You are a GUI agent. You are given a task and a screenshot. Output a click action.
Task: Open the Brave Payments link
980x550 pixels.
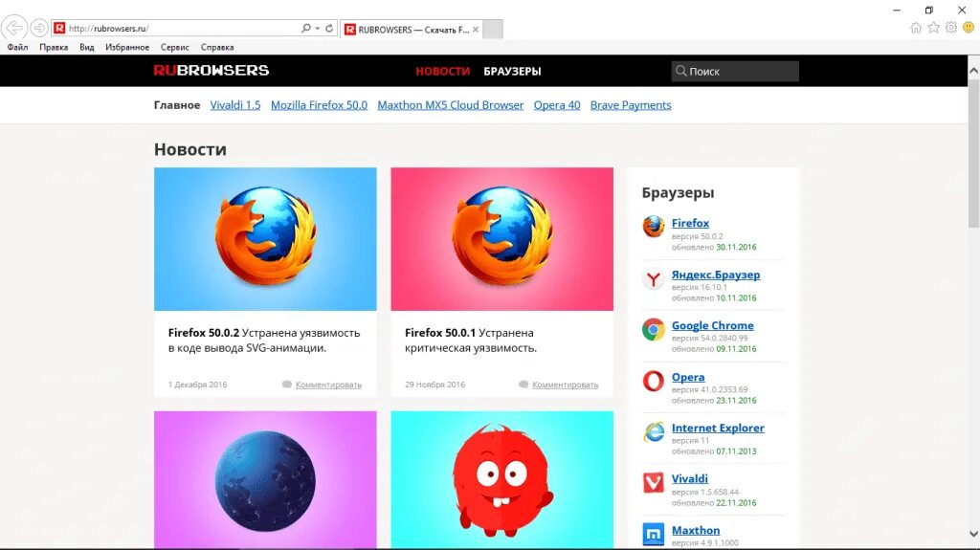(x=631, y=105)
